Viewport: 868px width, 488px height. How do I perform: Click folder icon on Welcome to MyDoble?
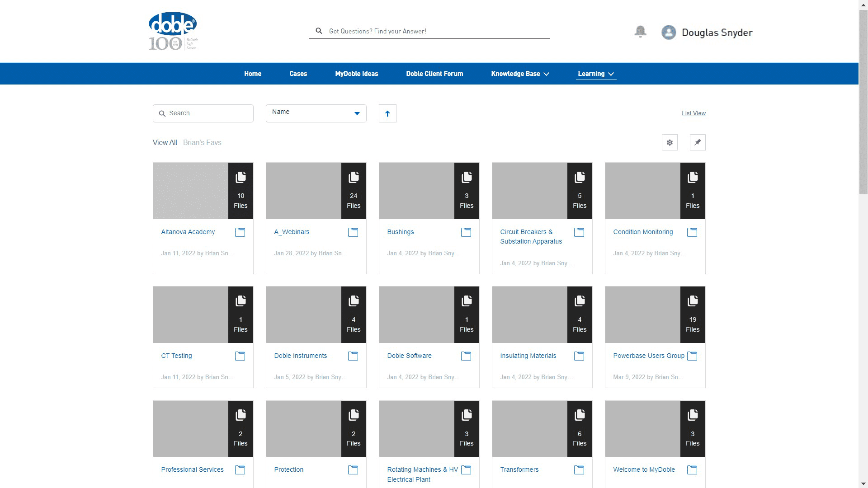click(x=692, y=470)
